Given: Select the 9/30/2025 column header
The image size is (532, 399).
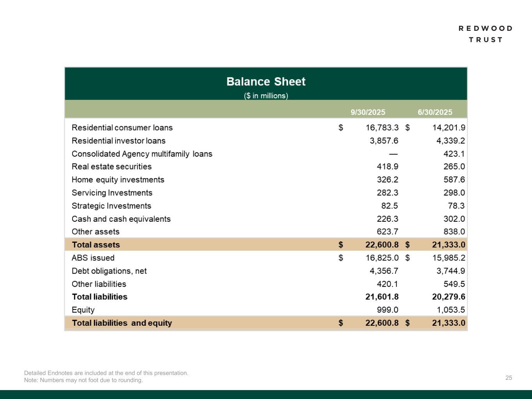Looking at the screenshot, I should (368, 112).
